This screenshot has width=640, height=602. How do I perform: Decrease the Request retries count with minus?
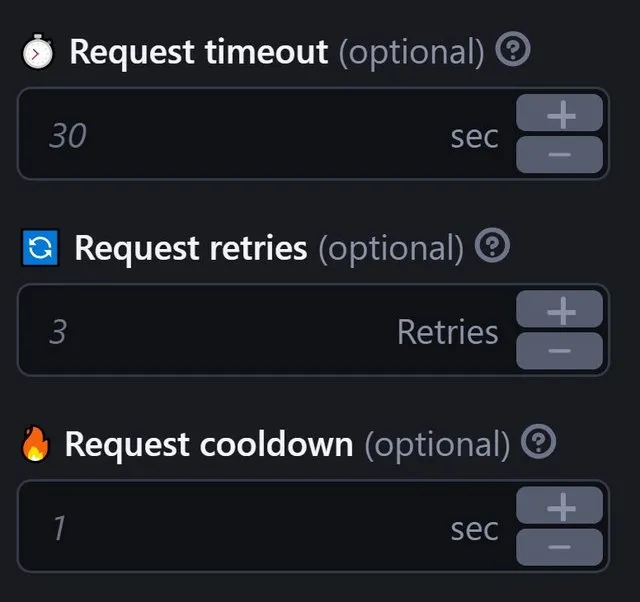pos(559,351)
